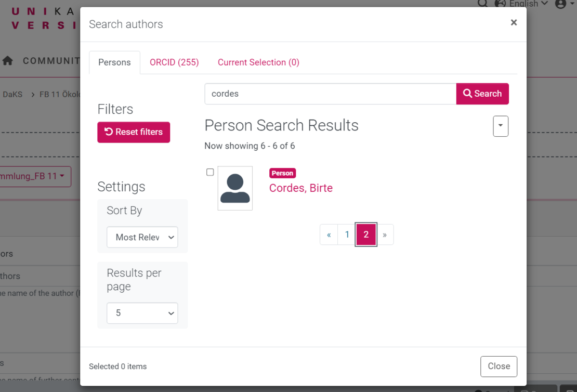Click the author search text field
Screen dimensions: 577x392
(x=330, y=94)
